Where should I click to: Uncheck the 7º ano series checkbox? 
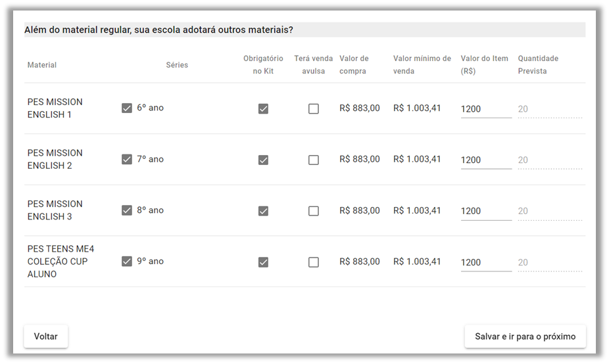pos(127,159)
